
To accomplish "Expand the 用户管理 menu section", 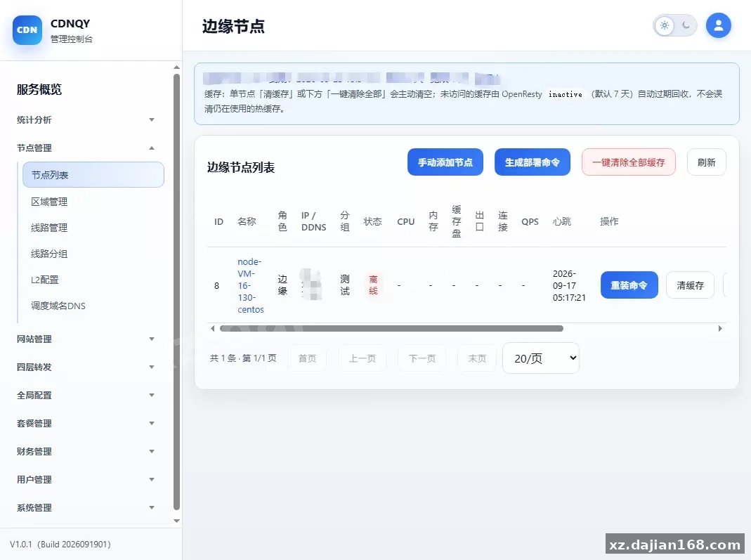I will [86, 479].
